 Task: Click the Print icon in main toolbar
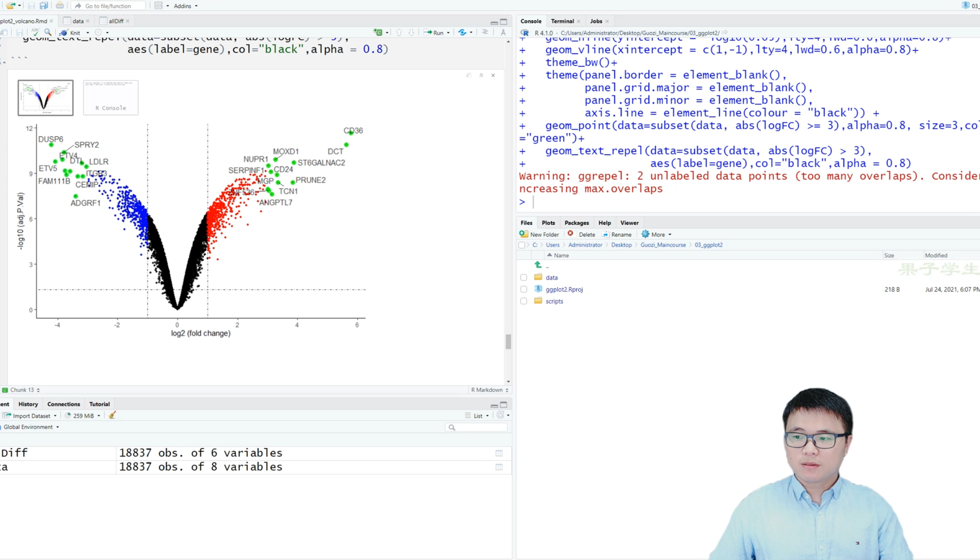60,6
